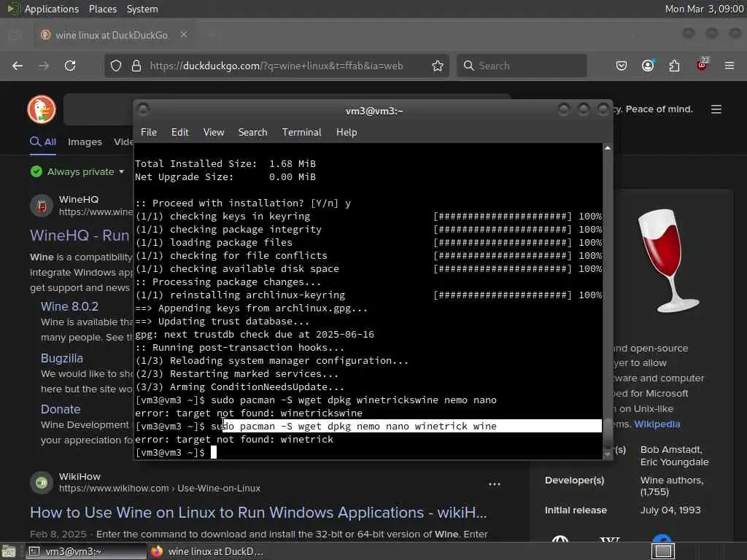The image size is (747, 560).
Task: Click the show desktop taskbar icon
Action: [x=9, y=551]
